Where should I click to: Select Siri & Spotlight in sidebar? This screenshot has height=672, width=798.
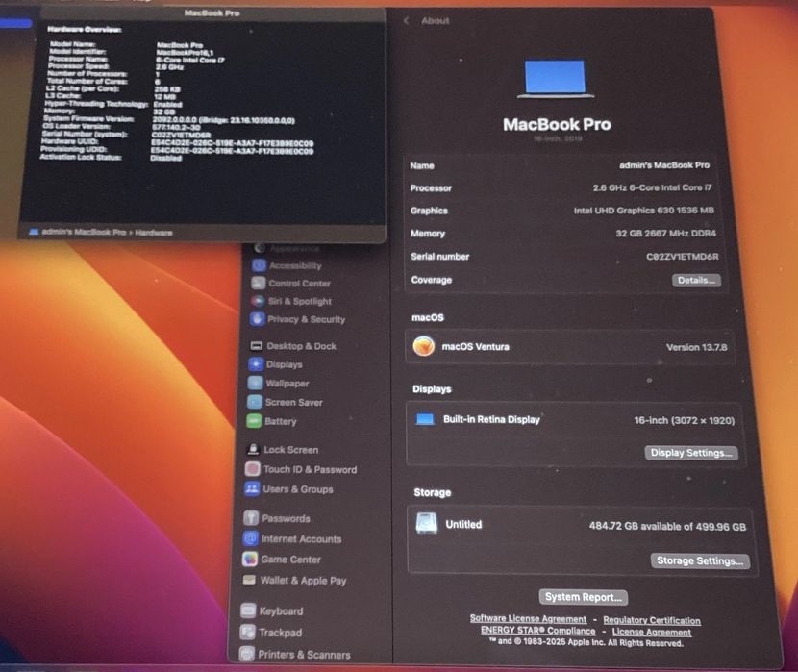point(300,301)
